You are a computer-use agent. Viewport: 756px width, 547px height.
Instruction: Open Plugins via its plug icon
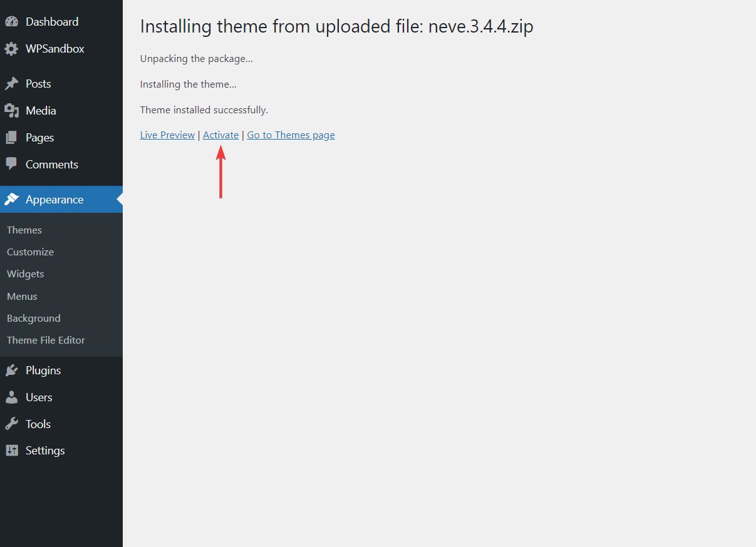point(13,370)
